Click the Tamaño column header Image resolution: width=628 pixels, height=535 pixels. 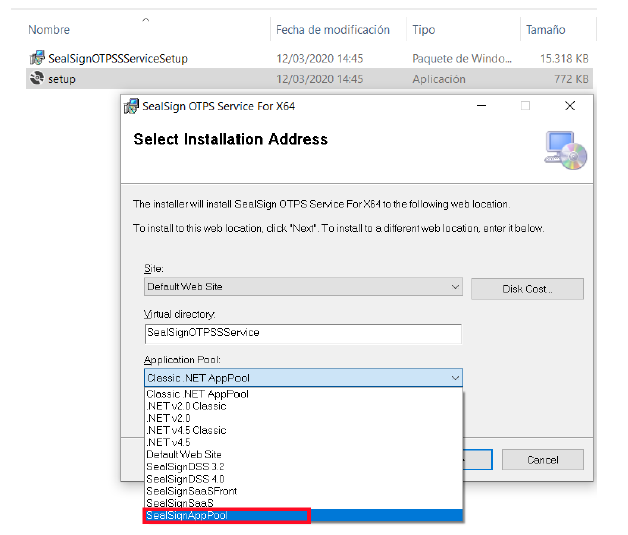(x=546, y=30)
